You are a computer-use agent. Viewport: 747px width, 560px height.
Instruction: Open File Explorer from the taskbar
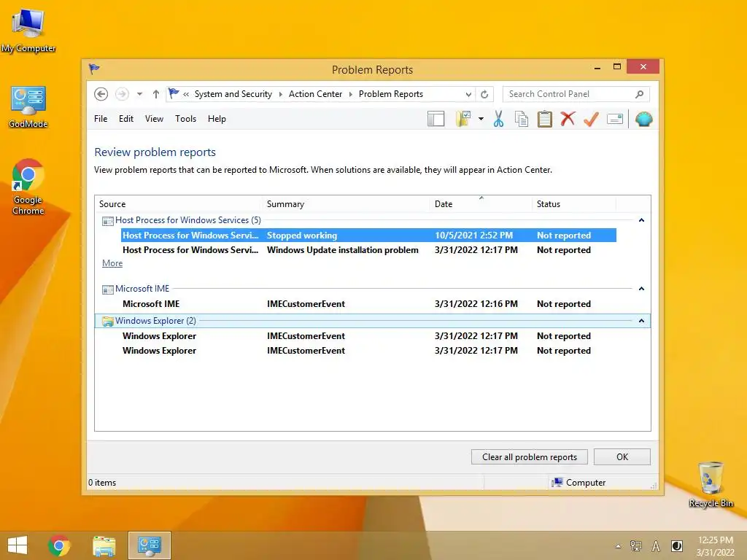tap(104, 545)
